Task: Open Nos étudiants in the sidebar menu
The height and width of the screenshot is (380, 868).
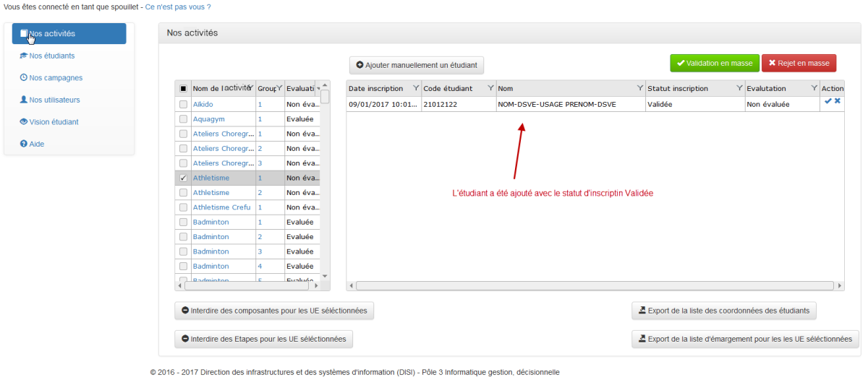Action: point(51,56)
